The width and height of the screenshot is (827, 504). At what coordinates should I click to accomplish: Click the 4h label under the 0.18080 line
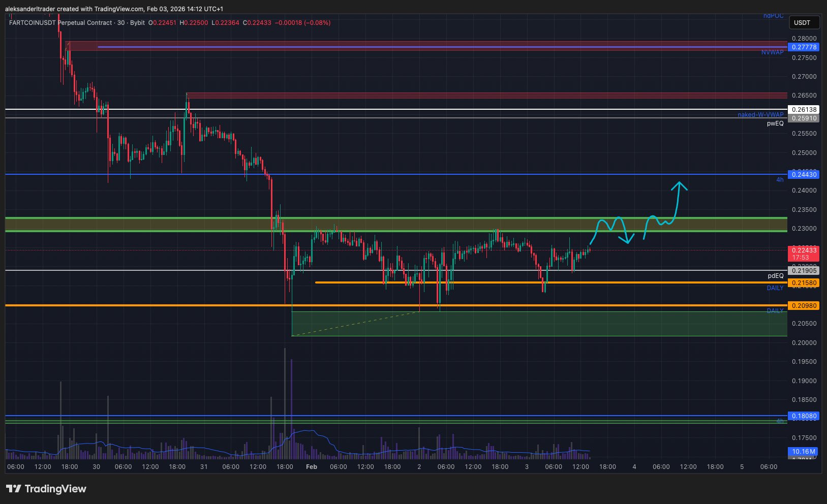coord(780,421)
